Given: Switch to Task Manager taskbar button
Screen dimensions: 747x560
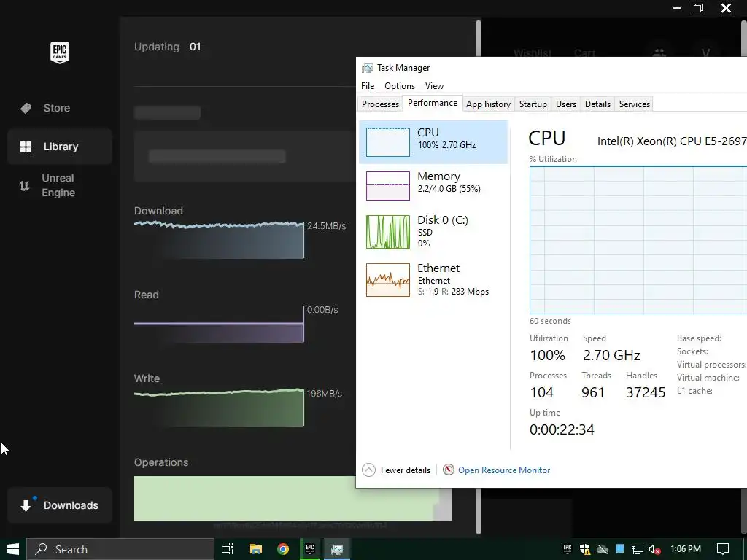Looking at the screenshot, I should point(337,549).
